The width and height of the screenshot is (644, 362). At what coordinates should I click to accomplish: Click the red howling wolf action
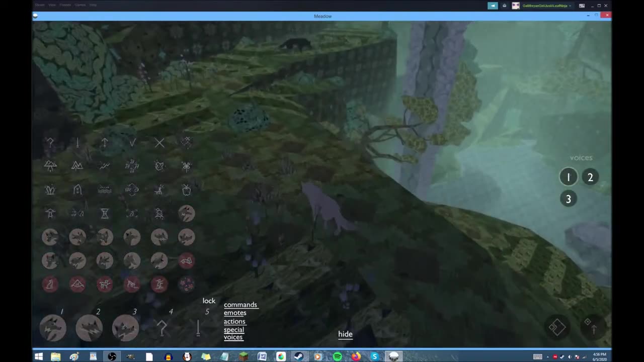pos(159,285)
